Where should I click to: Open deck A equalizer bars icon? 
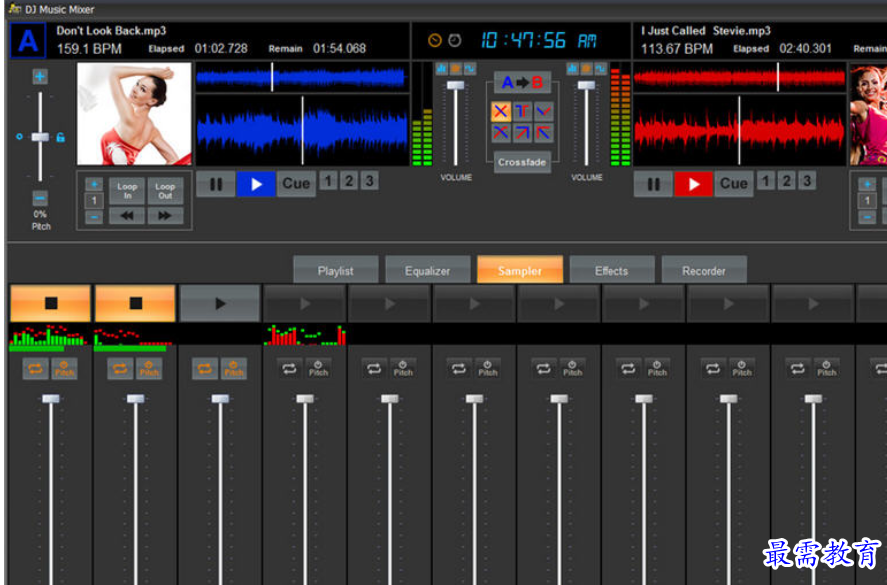[x=441, y=68]
